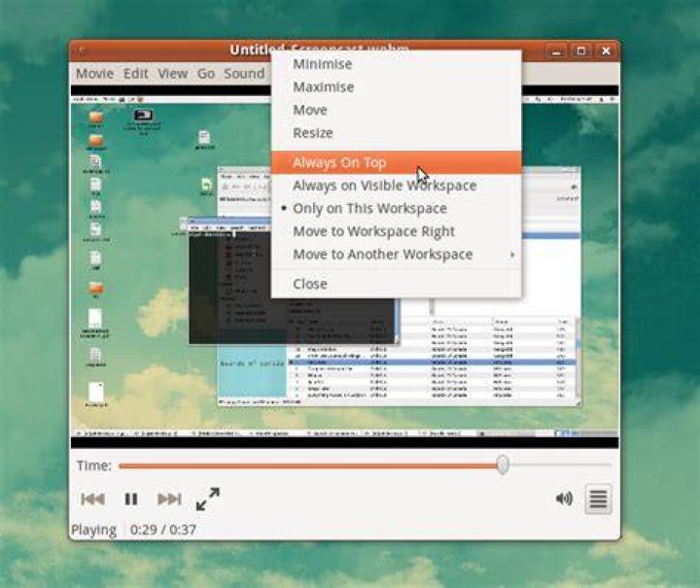Click the Time seek slider handle

[x=503, y=465]
